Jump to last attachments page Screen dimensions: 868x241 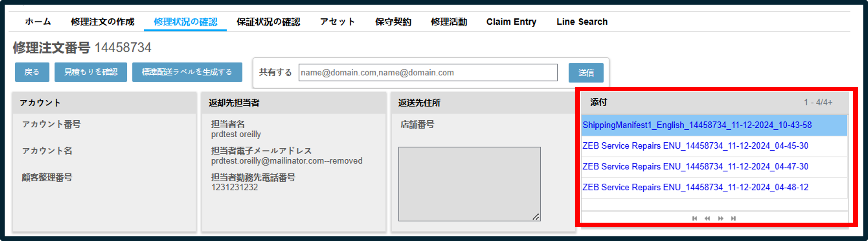point(733,218)
